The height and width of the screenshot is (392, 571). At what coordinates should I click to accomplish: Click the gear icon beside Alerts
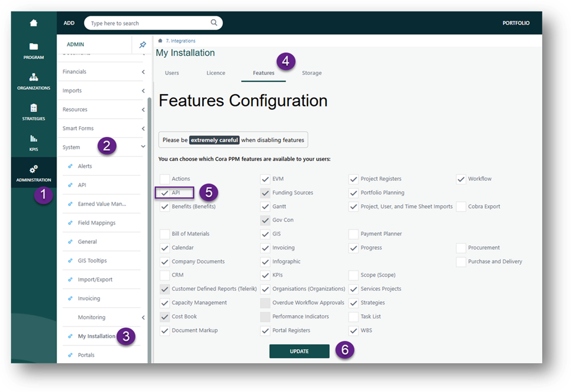coord(70,166)
